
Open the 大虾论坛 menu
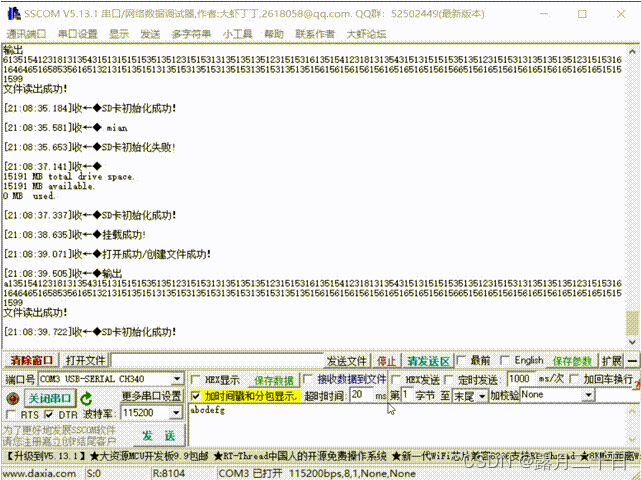click(x=366, y=34)
